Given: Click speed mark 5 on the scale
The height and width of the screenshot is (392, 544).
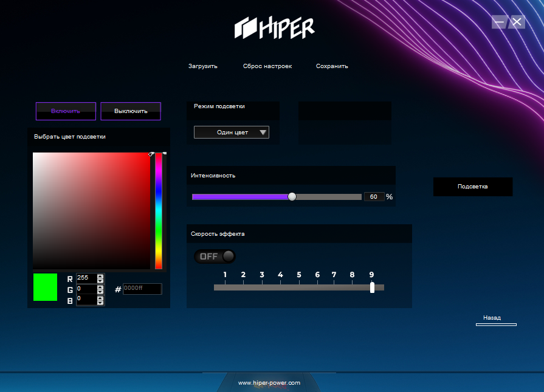Looking at the screenshot, I should click(x=298, y=275).
